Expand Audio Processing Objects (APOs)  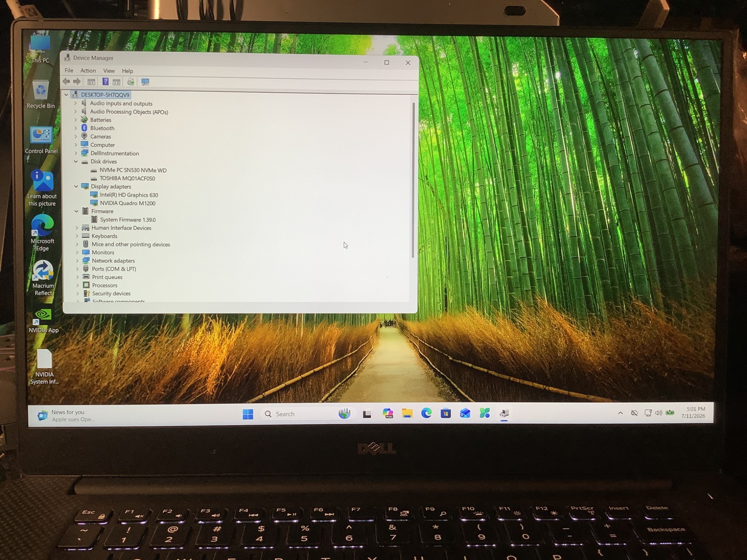(x=76, y=112)
